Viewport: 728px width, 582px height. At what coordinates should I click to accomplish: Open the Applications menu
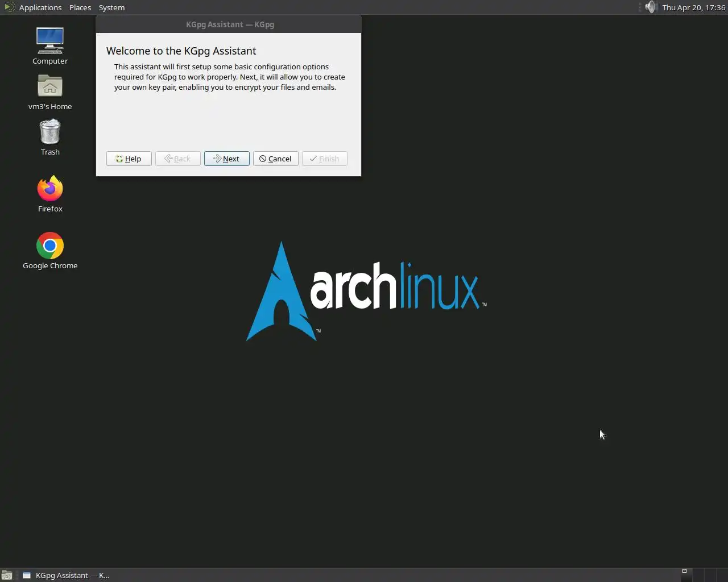(40, 7)
